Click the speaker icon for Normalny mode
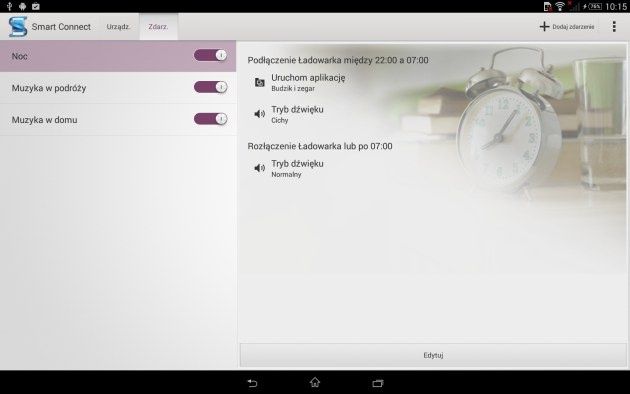 [x=260, y=168]
